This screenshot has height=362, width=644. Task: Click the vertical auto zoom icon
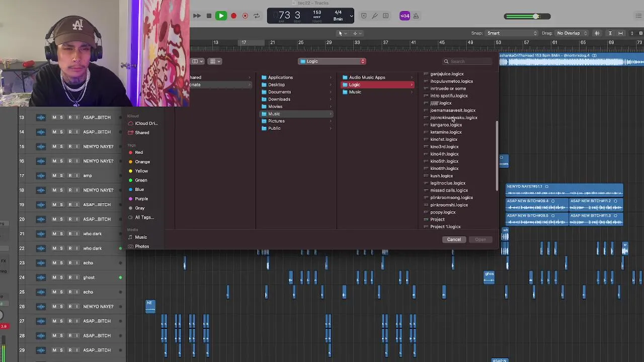tap(610, 33)
